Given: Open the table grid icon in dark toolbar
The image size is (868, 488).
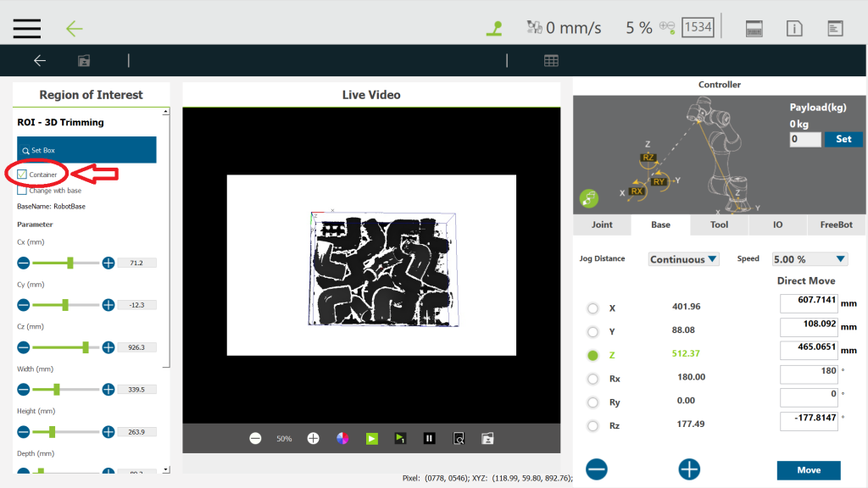Looking at the screenshot, I should click(551, 60).
